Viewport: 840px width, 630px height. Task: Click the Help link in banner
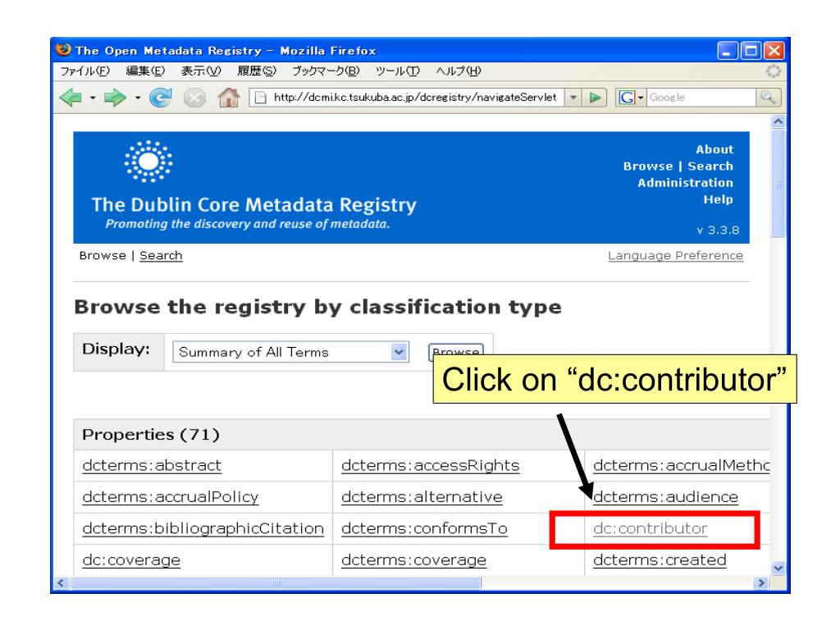coord(719,199)
